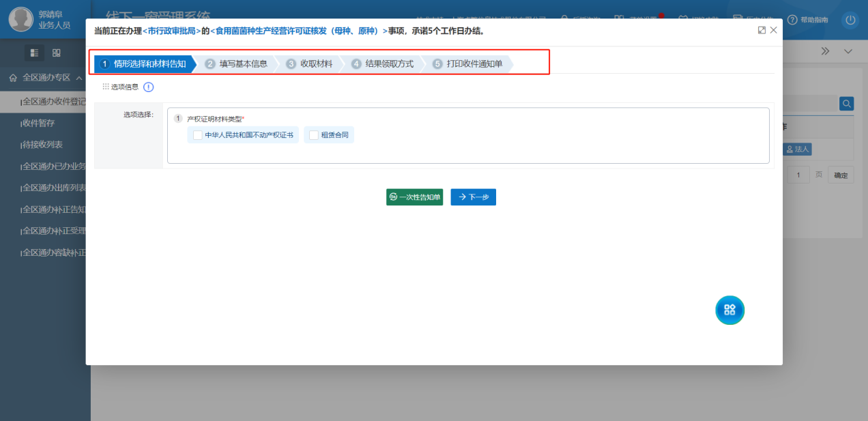Image resolution: width=868 pixels, height=421 pixels.
Task: Expand the down chevron dropdown at top right
Action: point(848,52)
